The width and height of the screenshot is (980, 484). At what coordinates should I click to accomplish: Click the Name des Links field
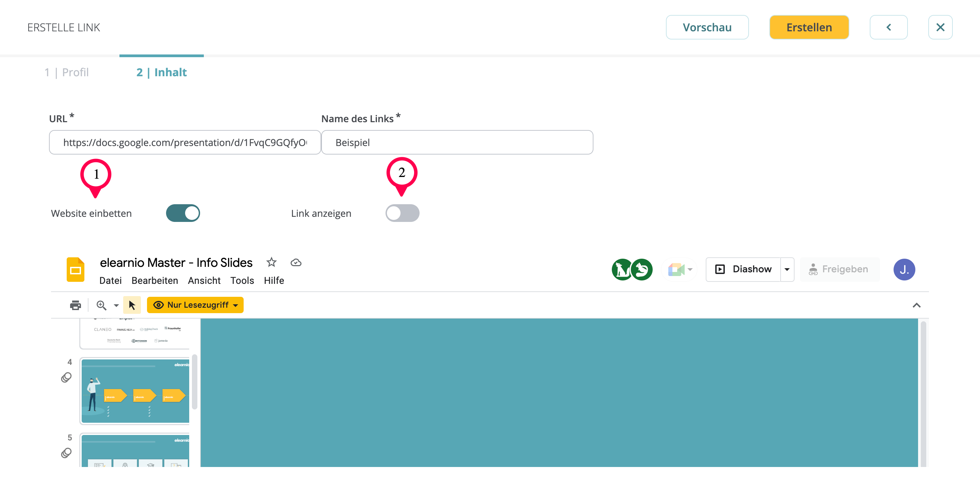(457, 142)
